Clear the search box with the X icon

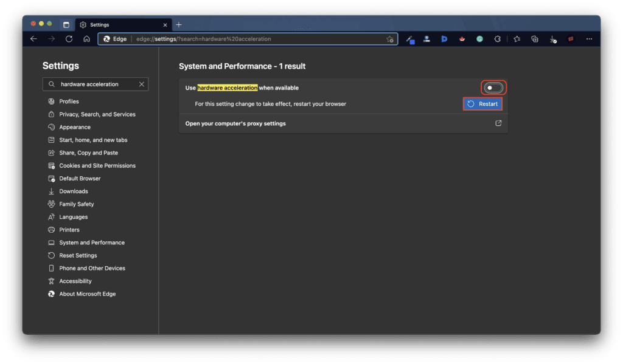143,84
